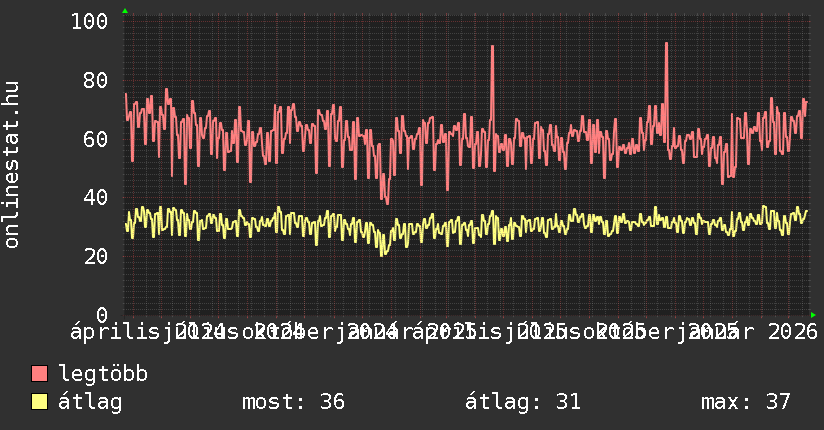The height and width of the screenshot is (430, 824).
Task: Select the 40 y-axis tick label
Action: click(96, 198)
